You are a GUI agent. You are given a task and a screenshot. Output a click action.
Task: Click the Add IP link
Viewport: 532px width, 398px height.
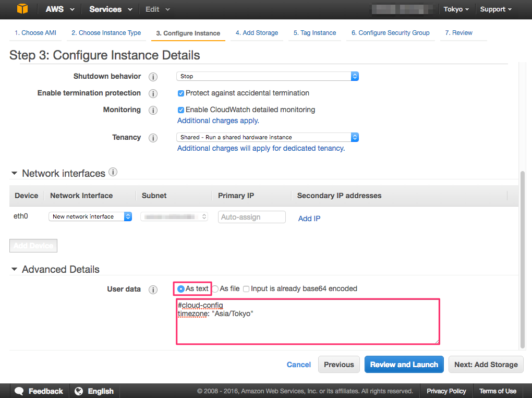pos(309,219)
